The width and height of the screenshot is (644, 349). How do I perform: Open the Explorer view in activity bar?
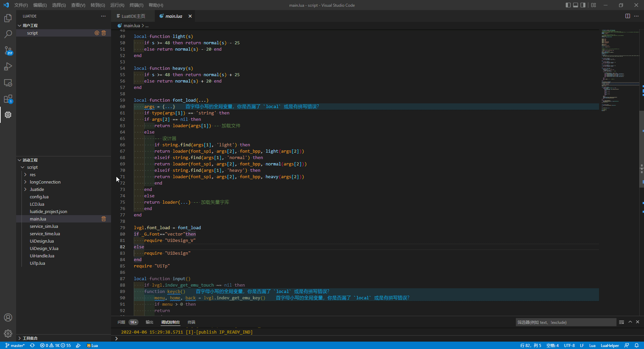[x=8, y=18]
